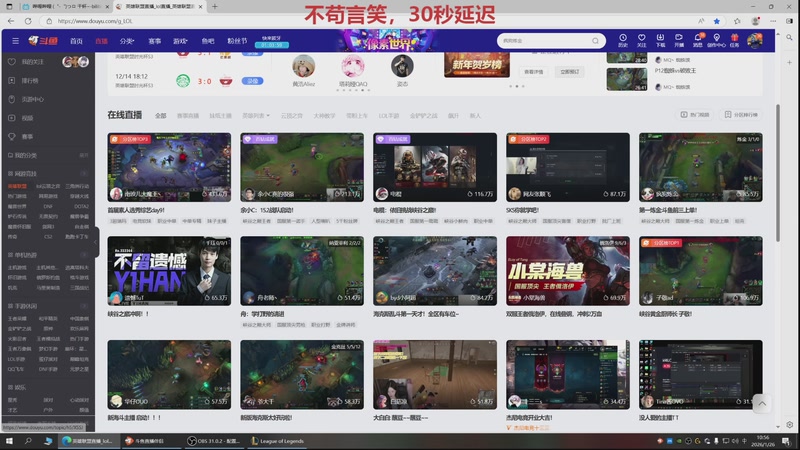
Task: Click the 开播 start-streaming icon
Action: tap(679, 41)
